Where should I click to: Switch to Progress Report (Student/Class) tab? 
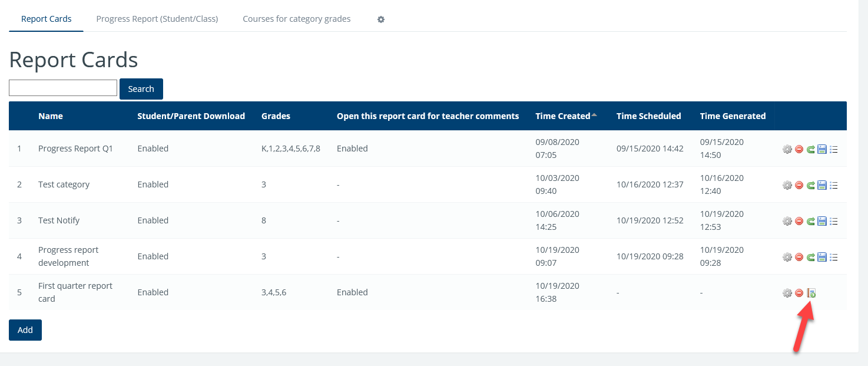point(157,19)
